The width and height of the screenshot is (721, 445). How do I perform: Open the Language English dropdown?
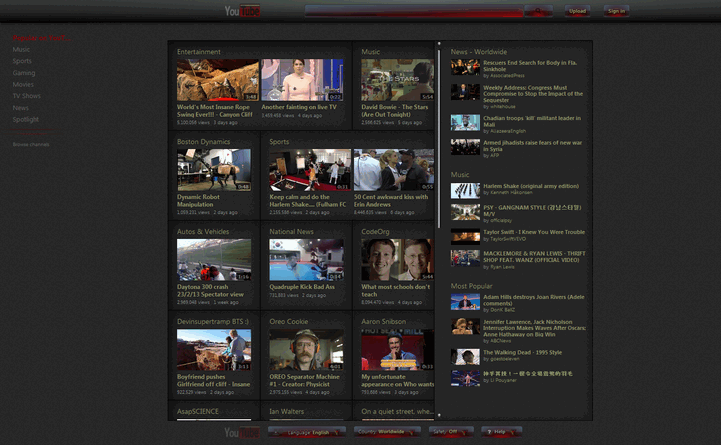[x=307, y=432]
